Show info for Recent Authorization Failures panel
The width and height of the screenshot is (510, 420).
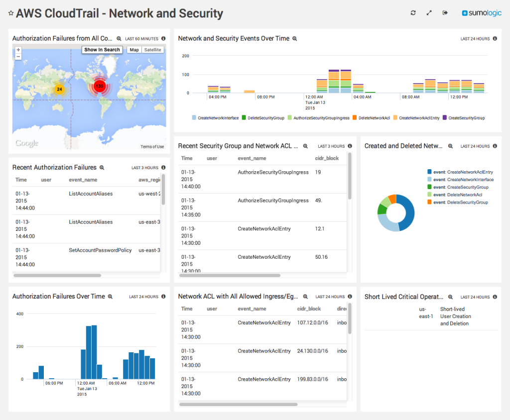(x=163, y=167)
